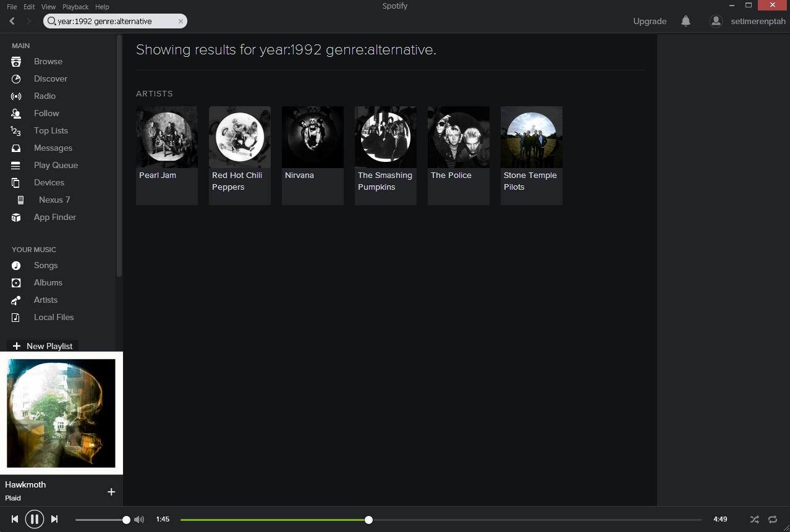
Task: Toggle repeat mode
Action: [x=773, y=520]
